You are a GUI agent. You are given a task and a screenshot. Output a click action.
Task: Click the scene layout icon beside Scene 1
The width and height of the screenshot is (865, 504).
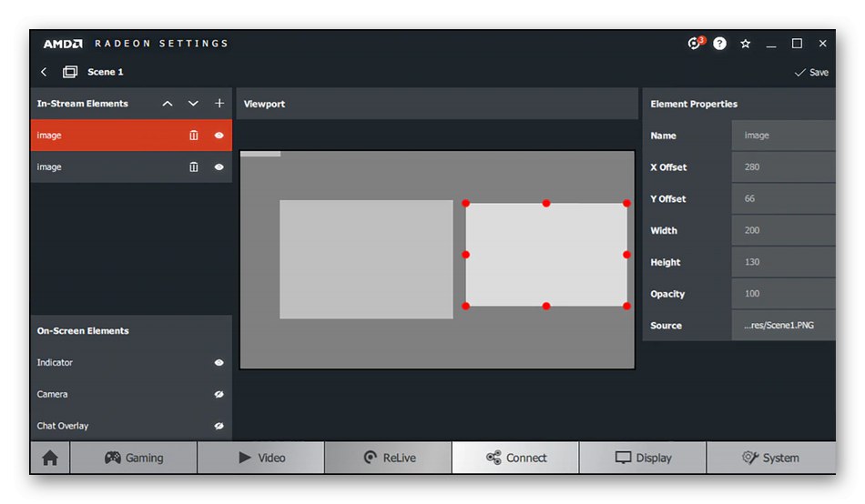70,72
